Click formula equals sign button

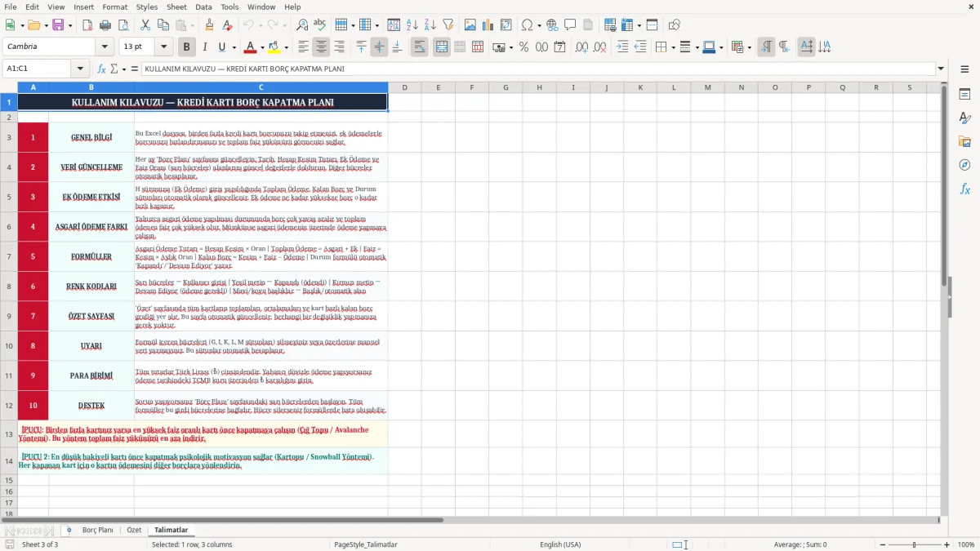pos(135,69)
